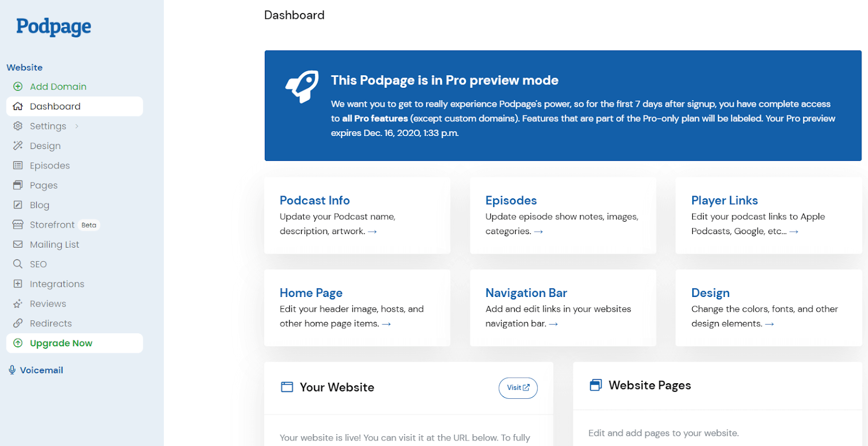Open the Voicemail section link
The image size is (868, 446).
click(x=41, y=370)
